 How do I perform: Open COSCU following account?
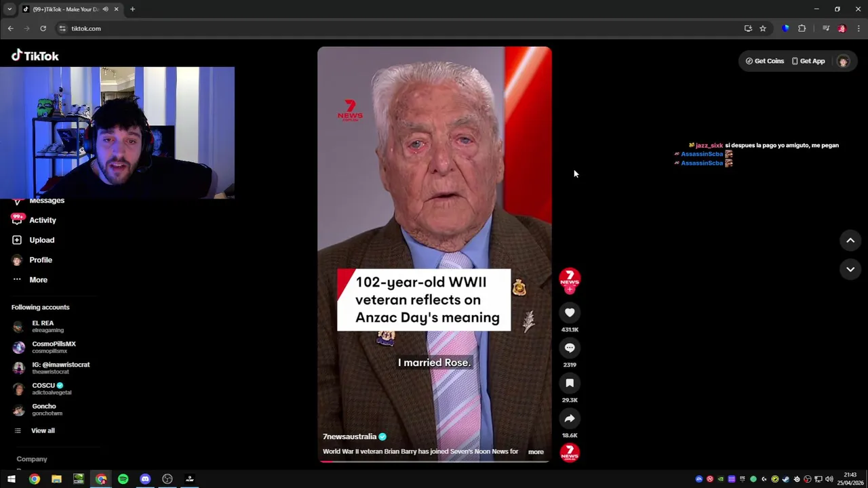click(42, 388)
